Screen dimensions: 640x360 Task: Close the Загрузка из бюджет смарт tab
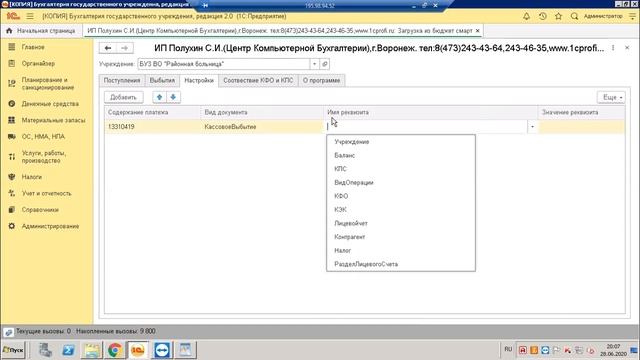[x=478, y=31]
